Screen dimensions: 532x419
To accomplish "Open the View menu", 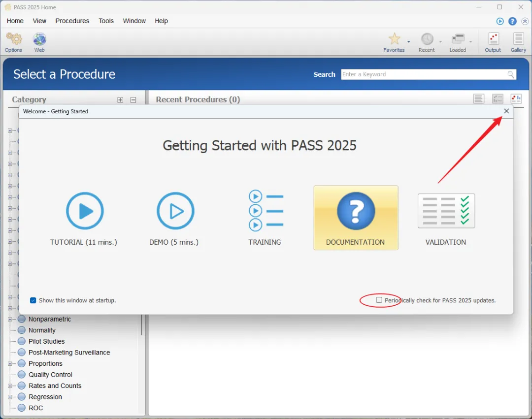I will point(39,21).
